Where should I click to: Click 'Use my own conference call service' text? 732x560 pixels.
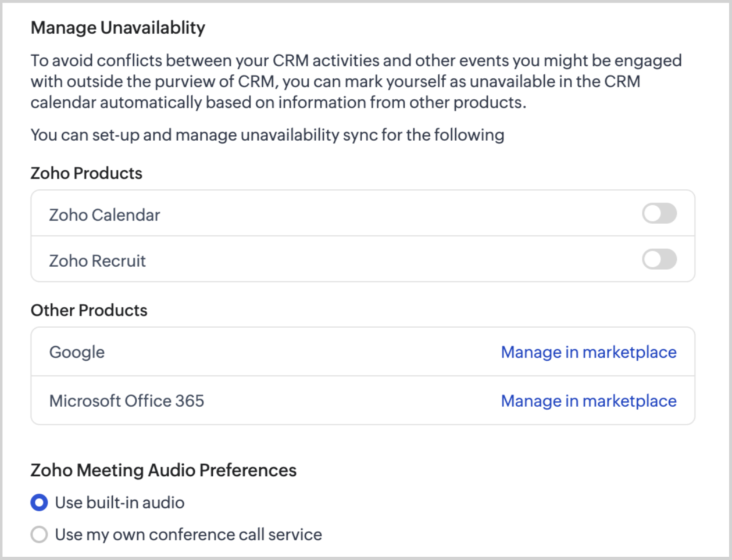click(x=188, y=534)
